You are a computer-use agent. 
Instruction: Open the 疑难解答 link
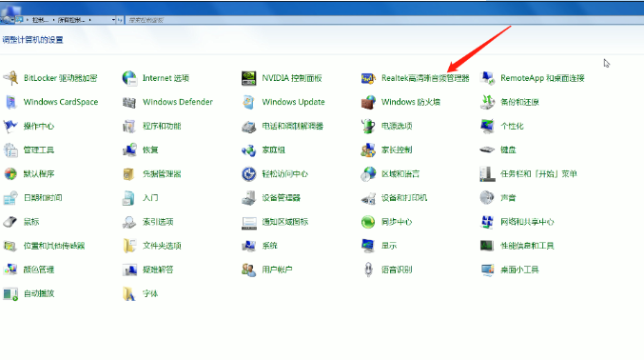coord(158,270)
